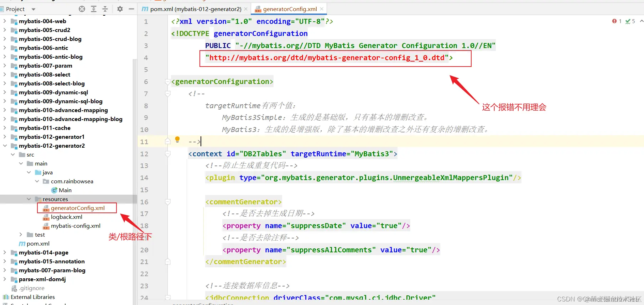
Task: Select mybatis-009-dynamic-sql module
Action: coord(53,93)
